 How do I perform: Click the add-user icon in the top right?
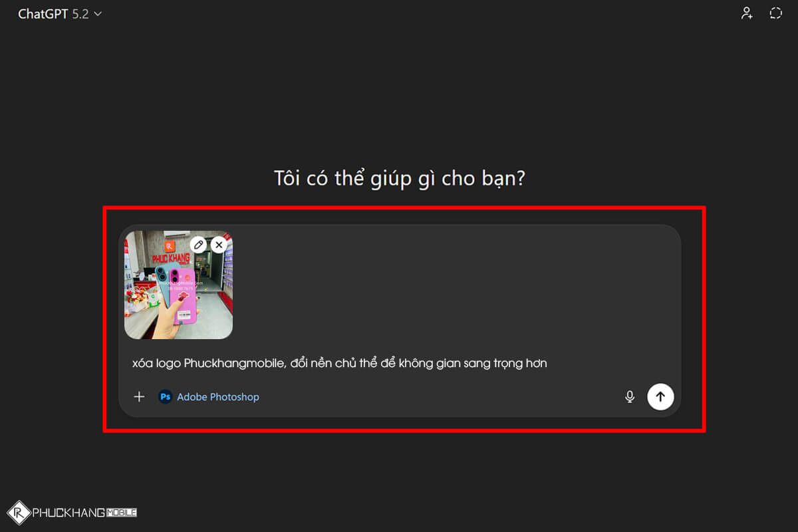point(747,13)
